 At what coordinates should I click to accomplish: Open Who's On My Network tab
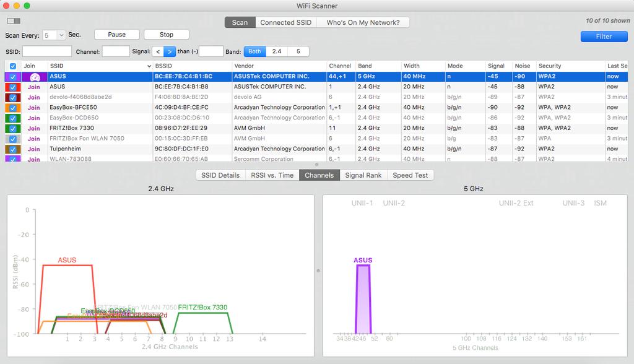click(363, 23)
